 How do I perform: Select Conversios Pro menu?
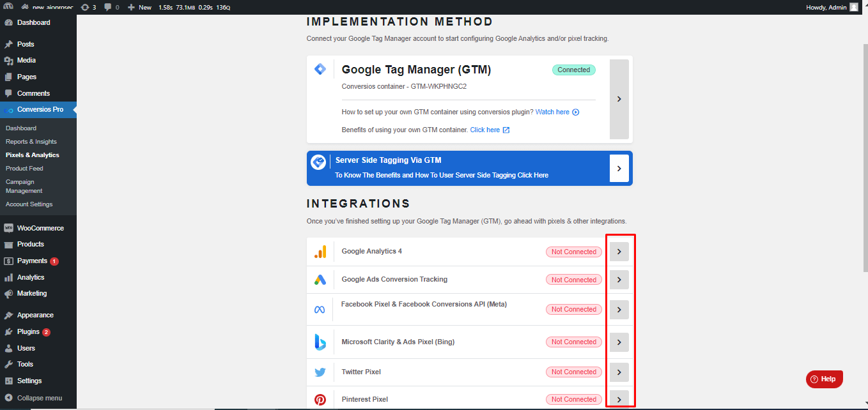38,109
